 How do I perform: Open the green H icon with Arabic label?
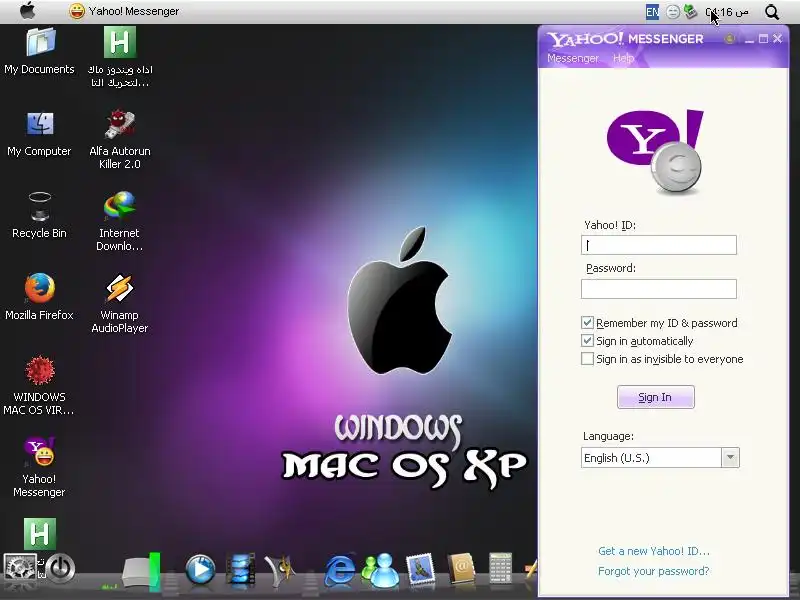coord(120,56)
